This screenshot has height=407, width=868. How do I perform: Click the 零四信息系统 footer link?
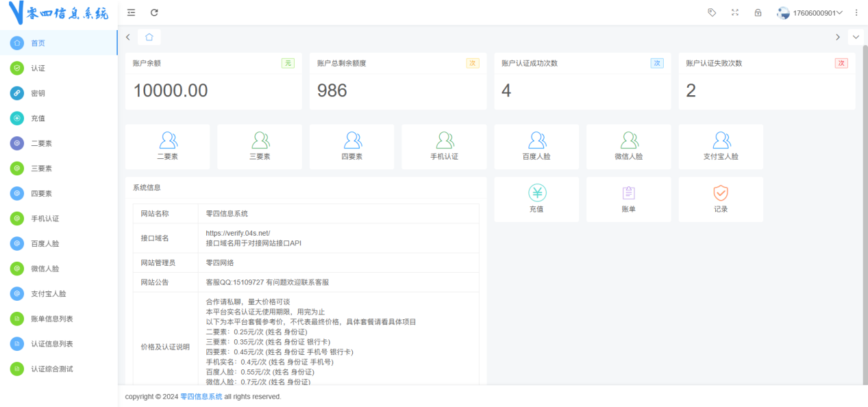(201, 397)
